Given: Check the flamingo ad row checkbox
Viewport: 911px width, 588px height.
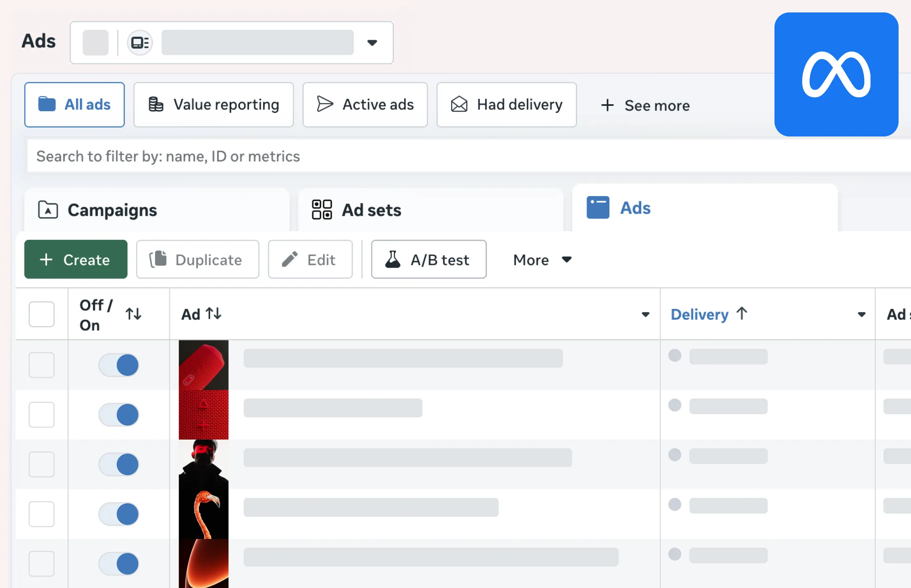Looking at the screenshot, I should (41, 514).
